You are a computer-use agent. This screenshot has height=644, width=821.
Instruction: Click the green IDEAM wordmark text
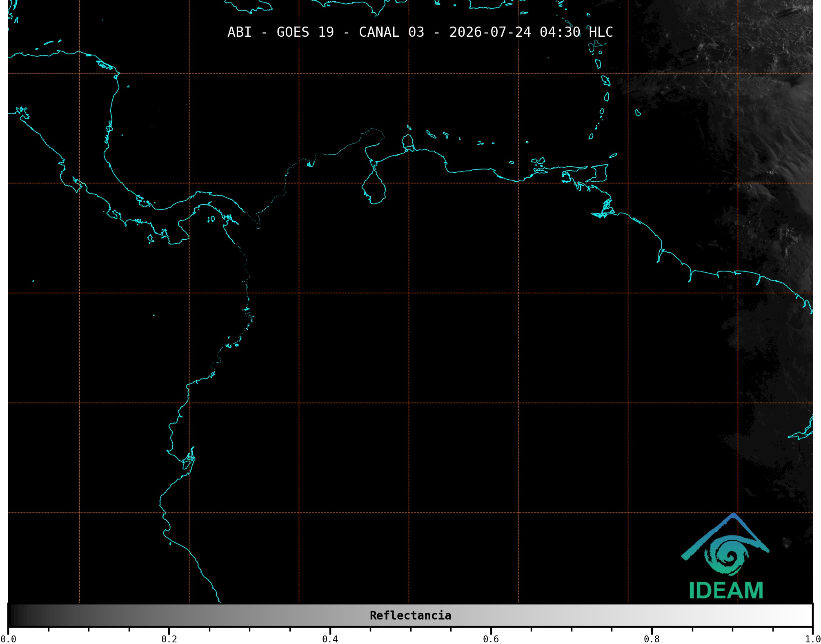(726, 591)
